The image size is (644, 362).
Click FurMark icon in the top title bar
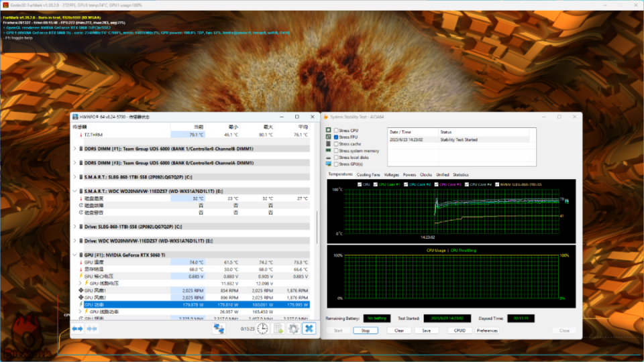click(5, 5)
